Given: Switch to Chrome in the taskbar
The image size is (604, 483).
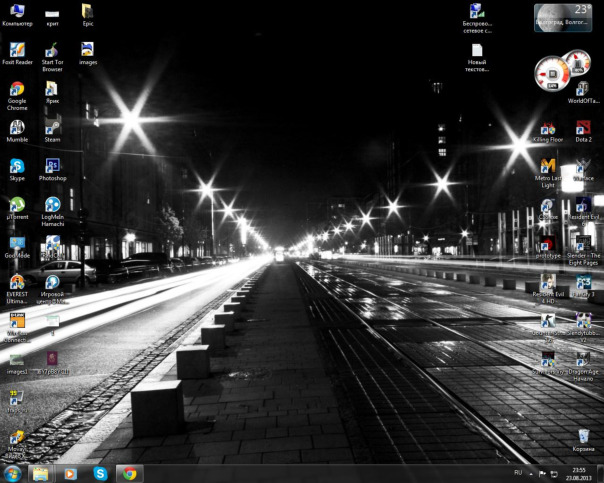Looking at the screenshot, I should [128, 473].
